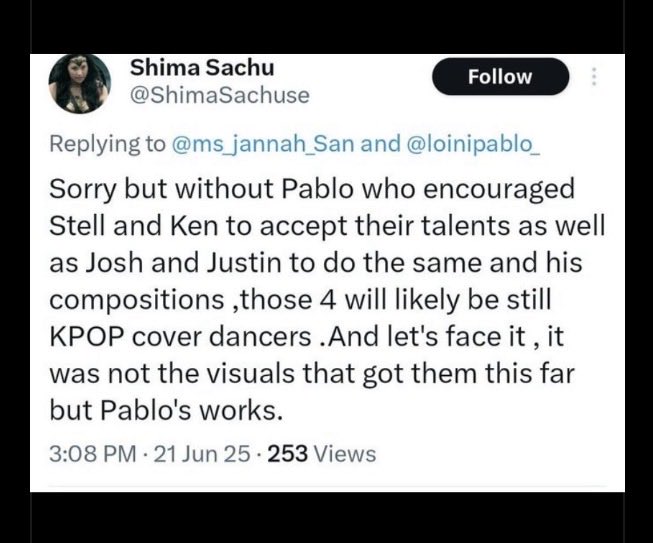This screenshot has width=653, height=543.
Task: Click the words 'KPOP cover dancers'
Action: (x=180, y=337)
